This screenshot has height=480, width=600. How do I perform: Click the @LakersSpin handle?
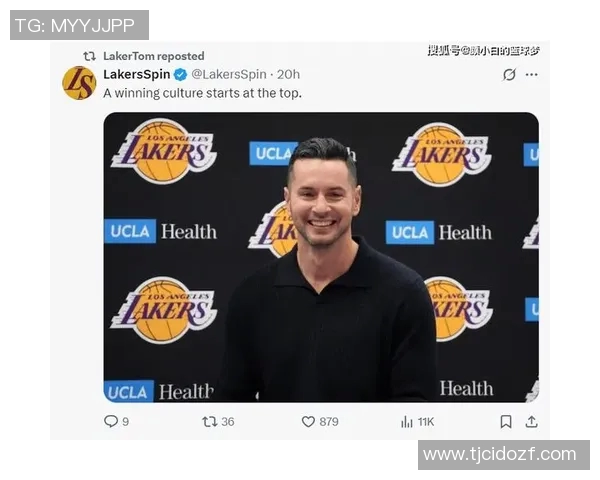[x=229, y=74]
